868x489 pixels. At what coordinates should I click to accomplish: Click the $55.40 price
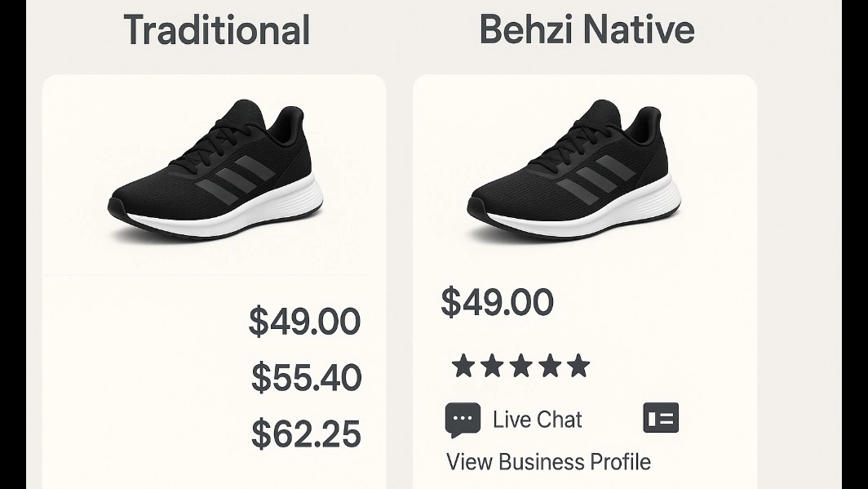(306, 378)
